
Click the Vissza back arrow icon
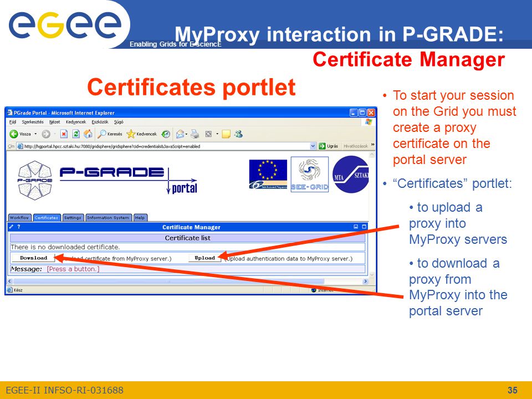tap(13, 134)
